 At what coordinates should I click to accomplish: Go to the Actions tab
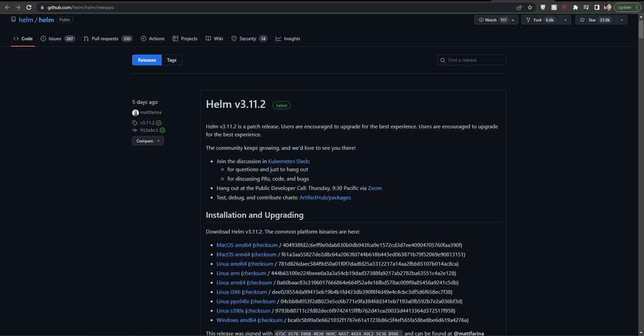point(152,39)
